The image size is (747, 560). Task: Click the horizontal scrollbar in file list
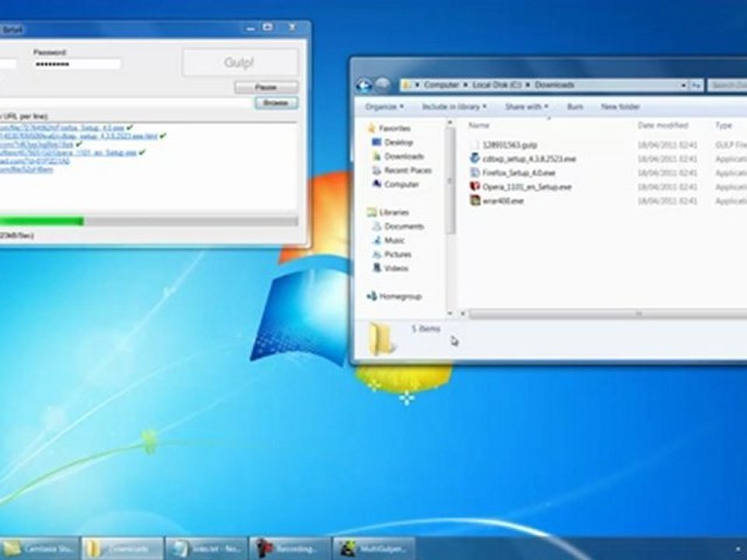pyautogui.click(x=608, y=313)
